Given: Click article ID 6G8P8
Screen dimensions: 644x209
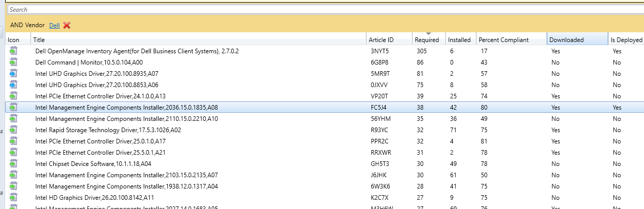Looking at the screenshot, I should coord(380,62).
